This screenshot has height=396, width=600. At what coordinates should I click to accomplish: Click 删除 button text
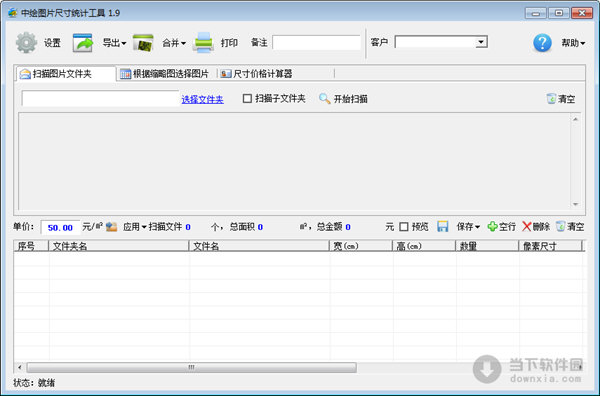(541, 227)
